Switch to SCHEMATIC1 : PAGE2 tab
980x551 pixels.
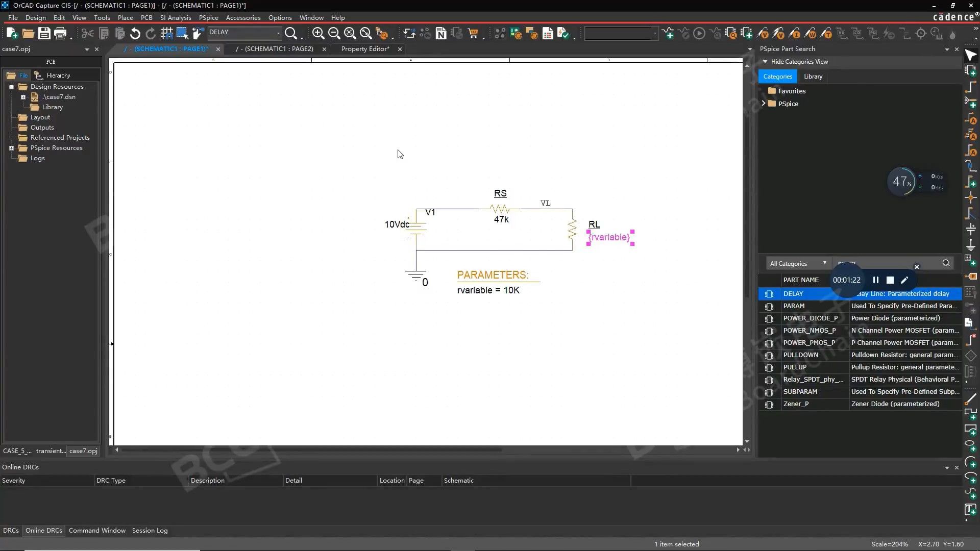pos(275,49)
